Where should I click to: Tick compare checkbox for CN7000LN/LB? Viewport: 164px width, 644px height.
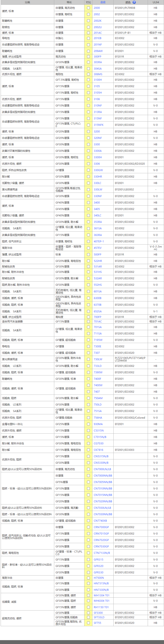point(88,469)
